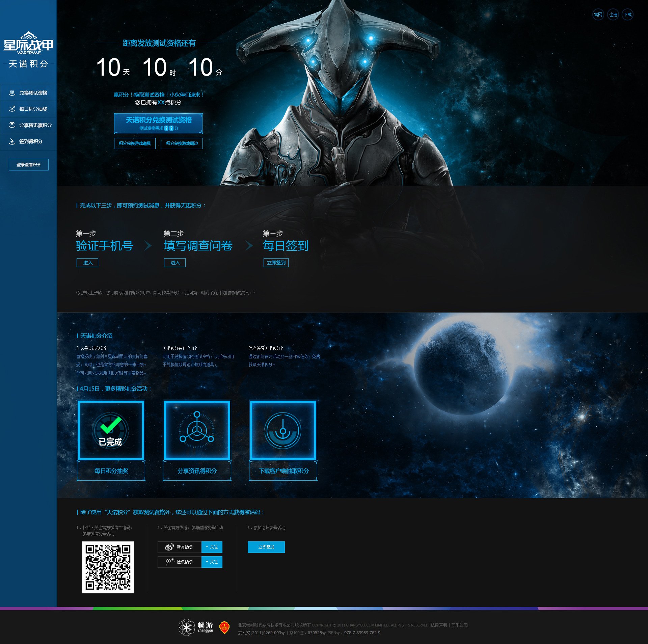Click the 每日积分抽奖 sidebar icon
648x644 pixels.
coord(12,109)
